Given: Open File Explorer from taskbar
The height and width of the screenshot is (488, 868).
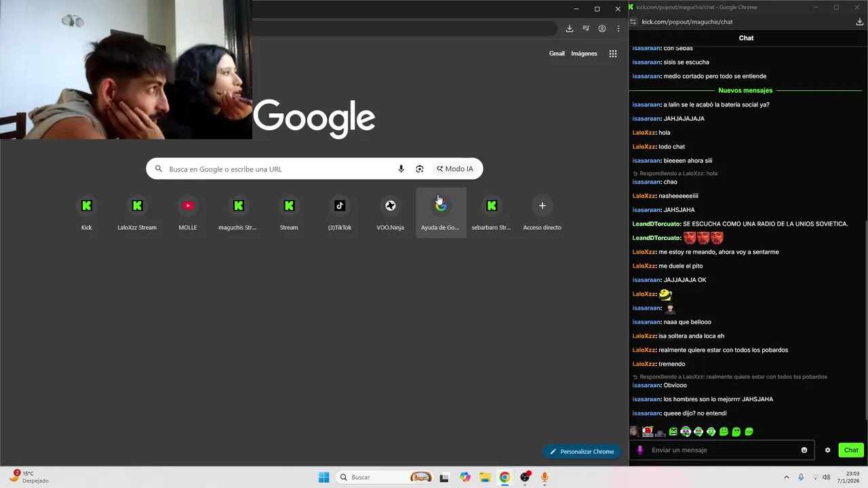Looking at the screenshot, I should point(485,477).
